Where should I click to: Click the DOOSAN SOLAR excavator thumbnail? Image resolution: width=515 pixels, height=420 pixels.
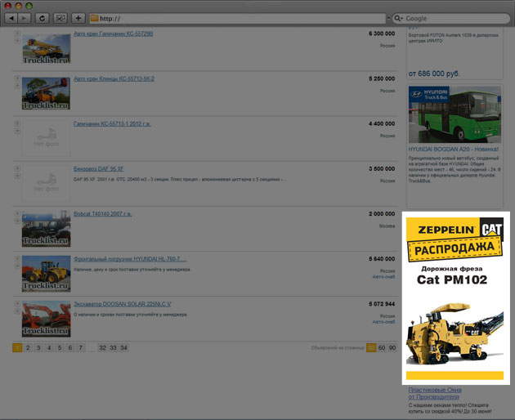47,319
